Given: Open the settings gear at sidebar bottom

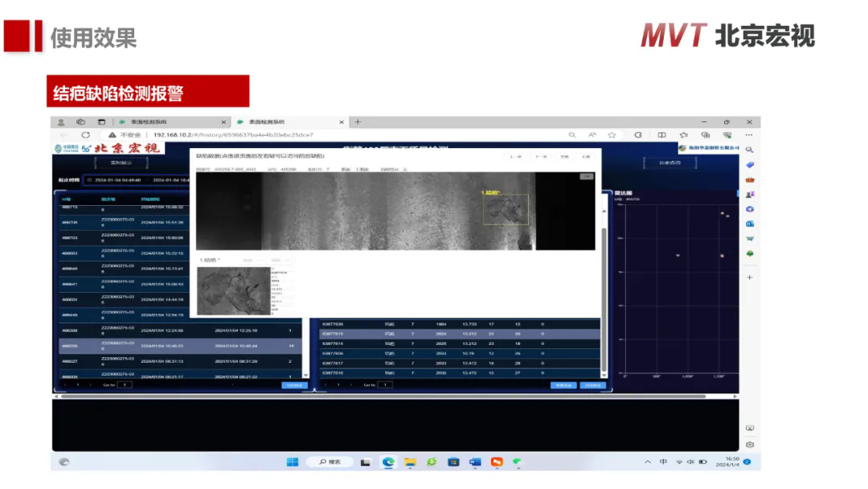Looking at the screenshot, I should [x=749, y=444].
